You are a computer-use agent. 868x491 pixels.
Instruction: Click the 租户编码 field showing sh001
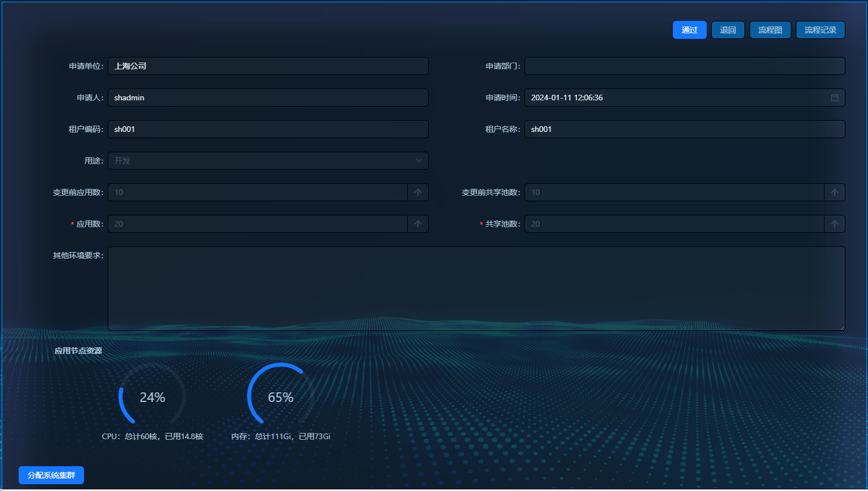point(268,129)
